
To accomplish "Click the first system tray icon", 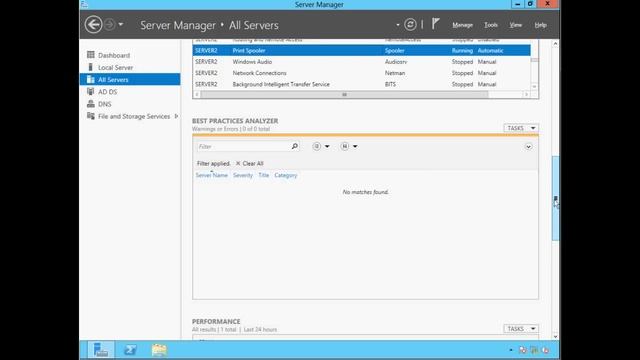I will click(523, 350).
